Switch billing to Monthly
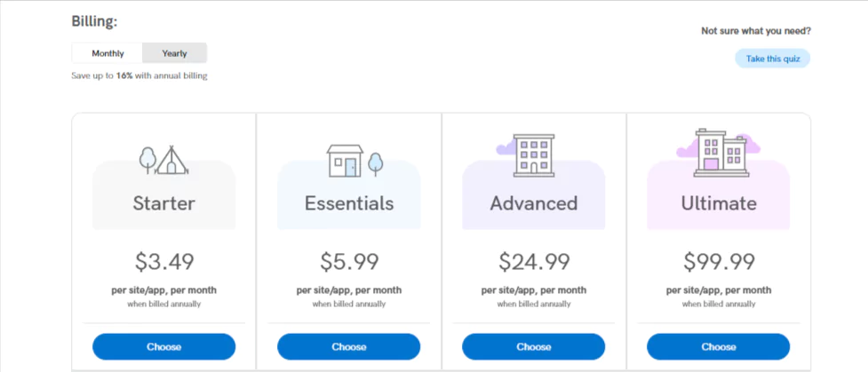Screen dimensions: 868x372 pyautogui.click(x=108, y=53)
